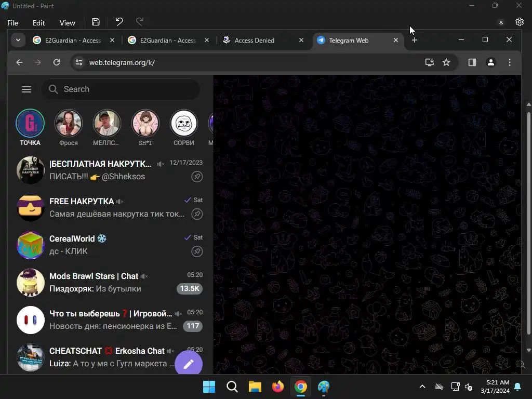532x399 pixels.
Task: Open the Chrome profile button
Action: pyautogui.click(x=490, y=62)
